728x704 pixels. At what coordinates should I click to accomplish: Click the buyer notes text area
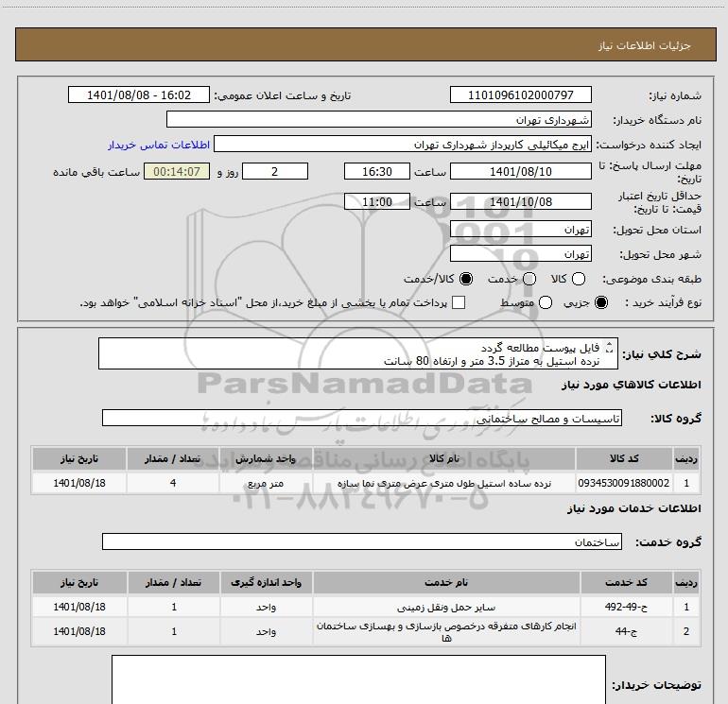[358, 679]
